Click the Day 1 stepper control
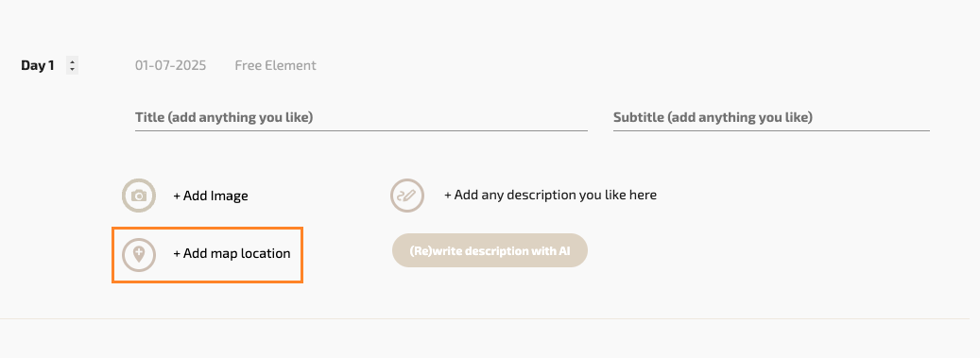This screenshot has width=980, height=358. (x=73, y=65)
